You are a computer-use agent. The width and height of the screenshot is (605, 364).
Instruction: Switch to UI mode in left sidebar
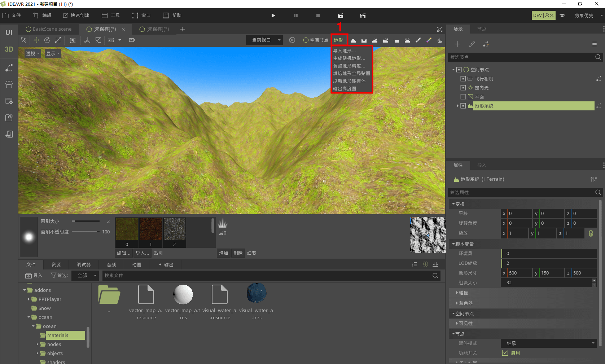pyautogui.click(x=9, y=32)
